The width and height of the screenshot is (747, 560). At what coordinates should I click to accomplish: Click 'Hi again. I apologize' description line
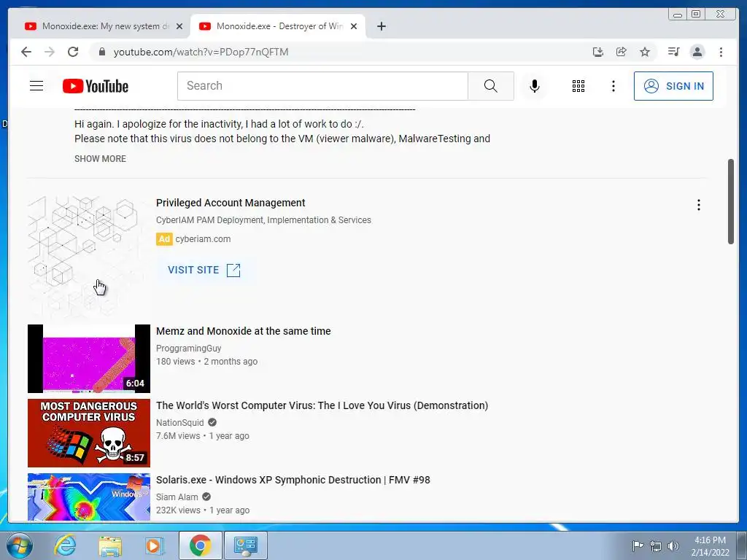click(219, 124)
